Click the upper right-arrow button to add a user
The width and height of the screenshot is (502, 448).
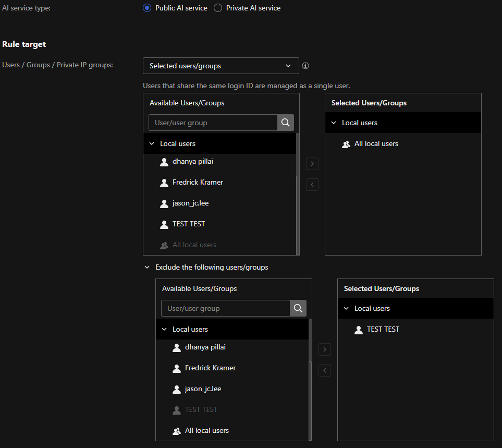tap(312, 164)
